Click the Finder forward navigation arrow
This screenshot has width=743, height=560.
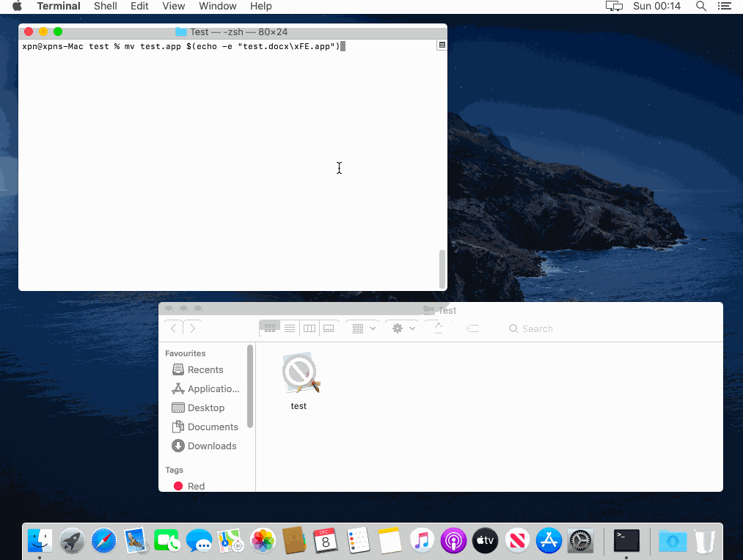click(x=192, y=328)
